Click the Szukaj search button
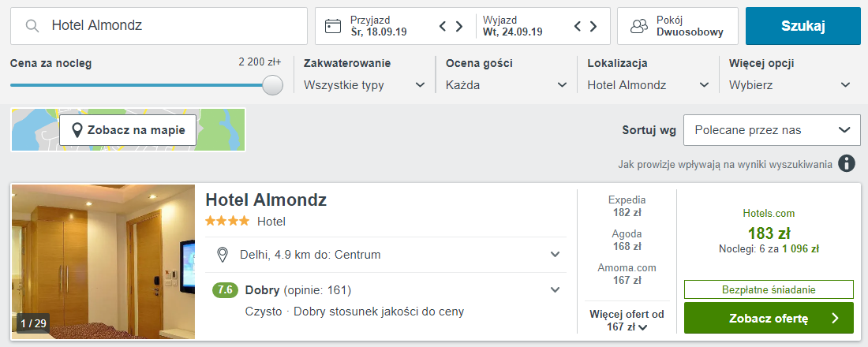Screen dimensions: 868x347 coord(803,26)
